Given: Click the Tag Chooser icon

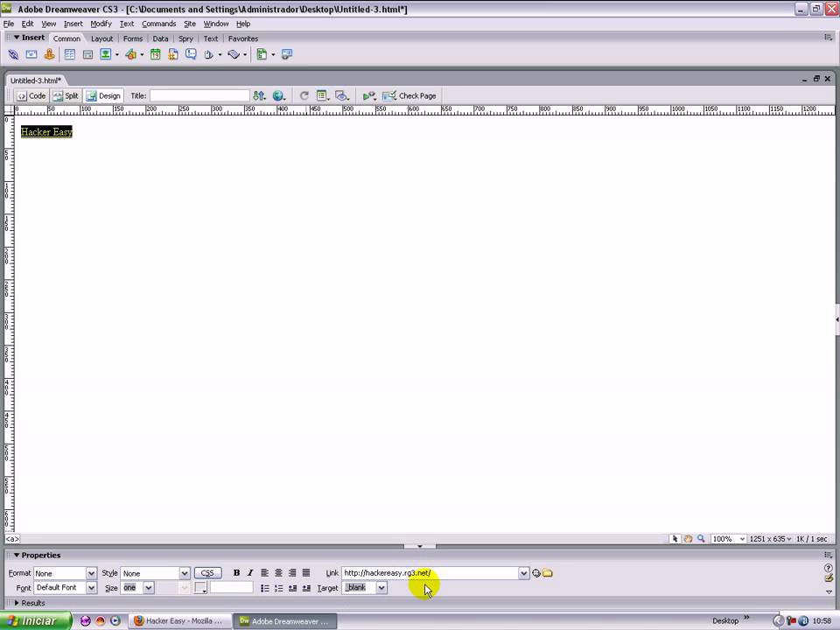Looking at the screenshot, I should click(287, 54).
